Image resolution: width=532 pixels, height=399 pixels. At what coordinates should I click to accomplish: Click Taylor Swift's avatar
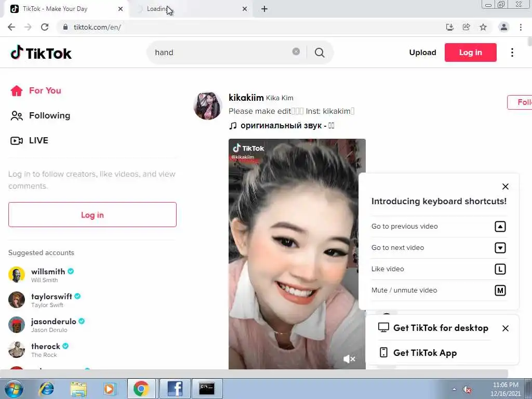click(17, 300)
